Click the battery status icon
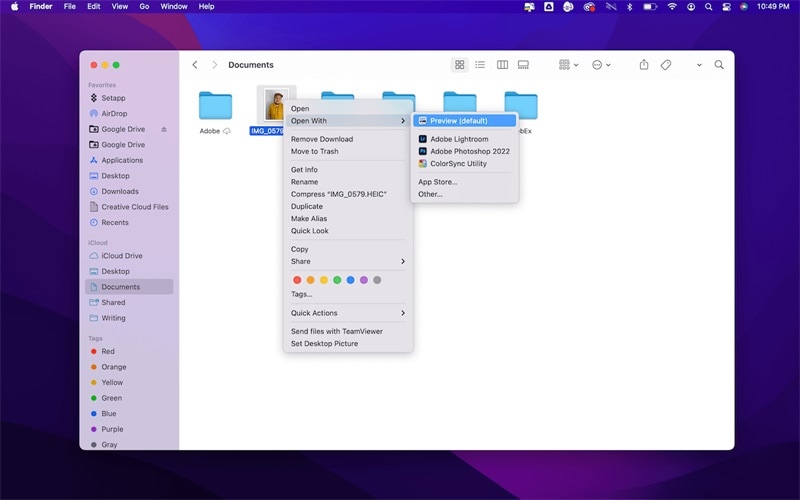800x500 pixels. click(650, 7)
